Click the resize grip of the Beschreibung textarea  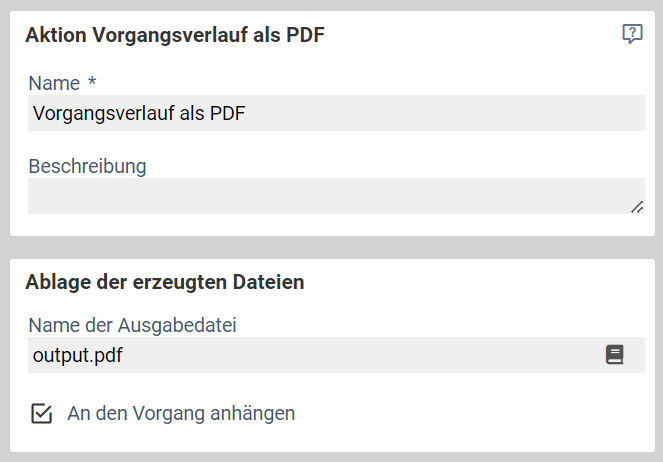coord(637,207)
